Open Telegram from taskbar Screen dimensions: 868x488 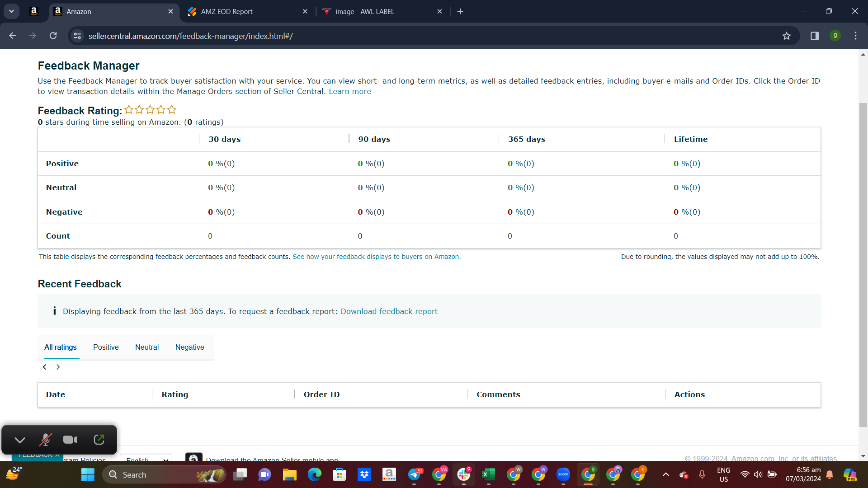(x=414, y=474)
